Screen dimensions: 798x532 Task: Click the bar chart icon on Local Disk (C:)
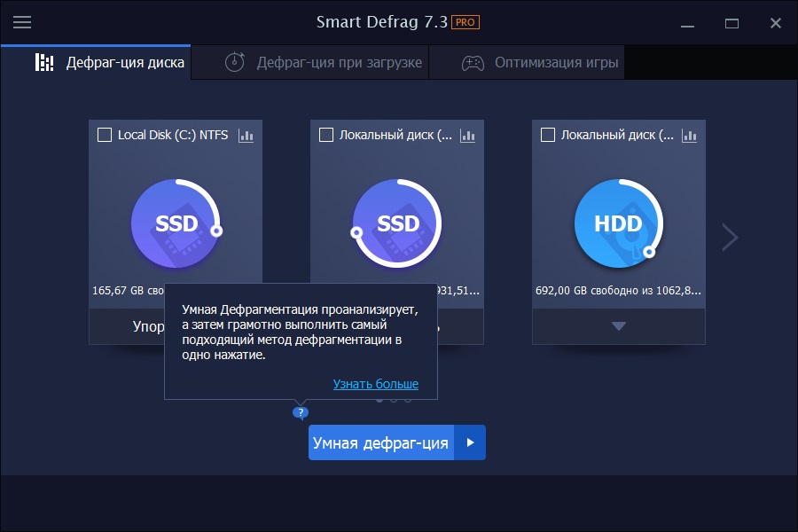point(246,136)
